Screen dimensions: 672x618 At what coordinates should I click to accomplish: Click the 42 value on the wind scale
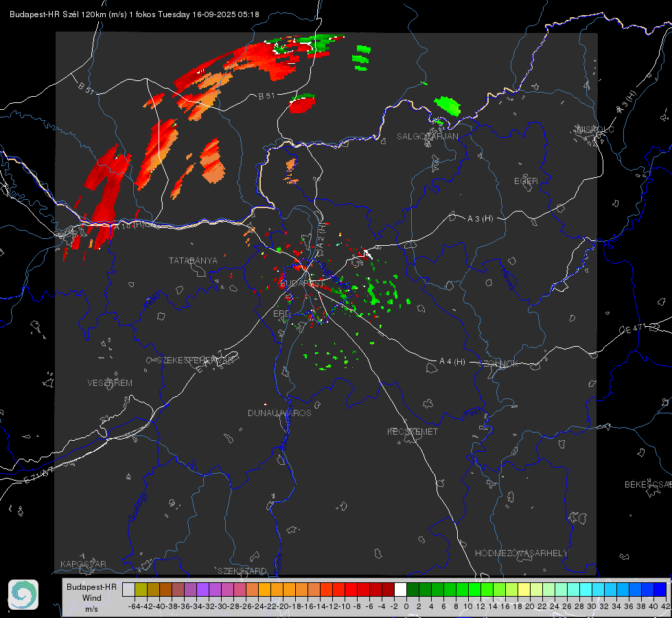[x=666, y=606]
